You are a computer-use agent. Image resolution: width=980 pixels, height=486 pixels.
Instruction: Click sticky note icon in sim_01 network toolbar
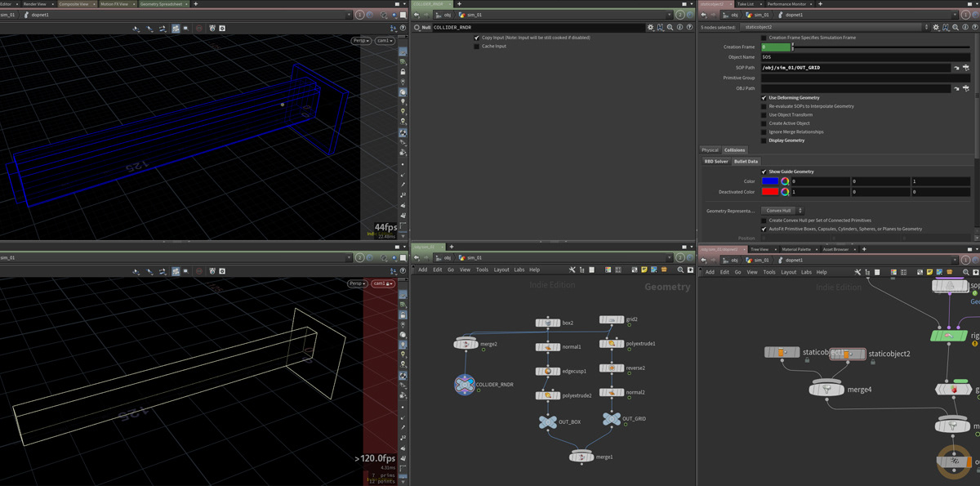coord(644,270)
